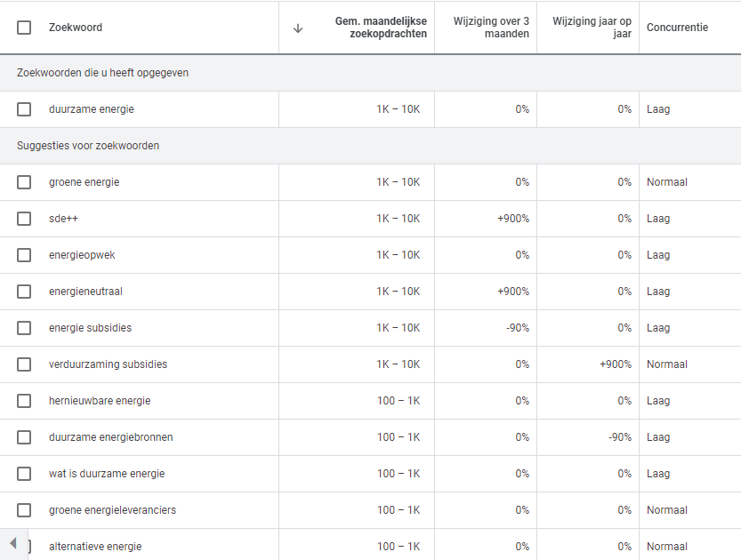Check the box for 'duurzame energie'

tap(24, 109)
